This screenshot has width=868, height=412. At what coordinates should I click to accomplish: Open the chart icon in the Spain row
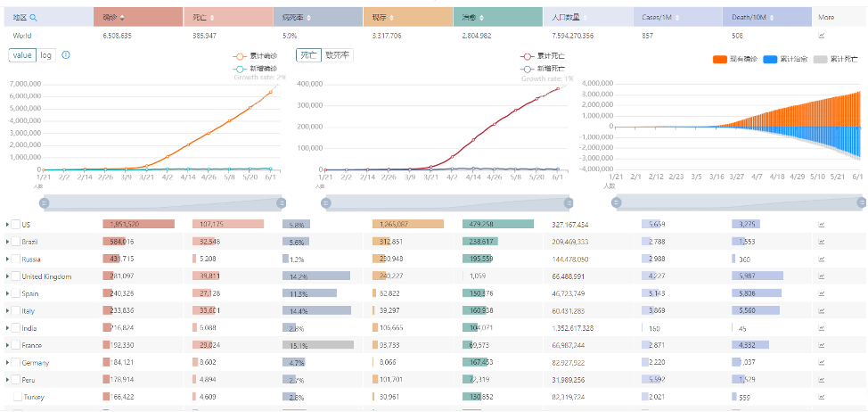pyautogui.click(x=821, y=293)
